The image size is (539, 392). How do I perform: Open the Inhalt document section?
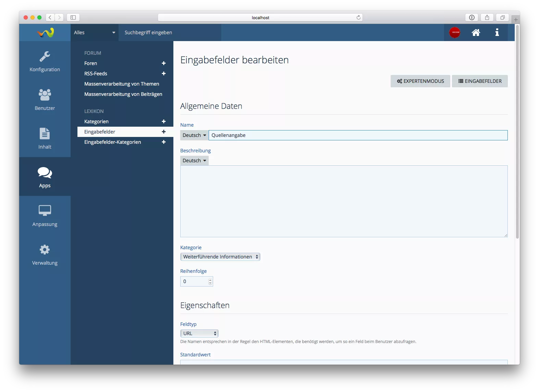(45, 138)
